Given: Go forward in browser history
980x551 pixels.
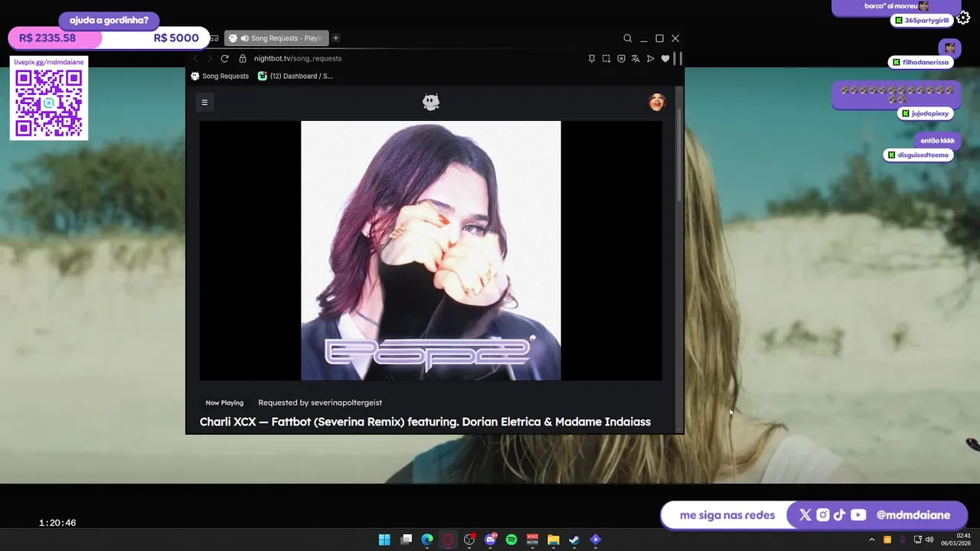Looking at the screenshot, I should [x=209, y=58].
